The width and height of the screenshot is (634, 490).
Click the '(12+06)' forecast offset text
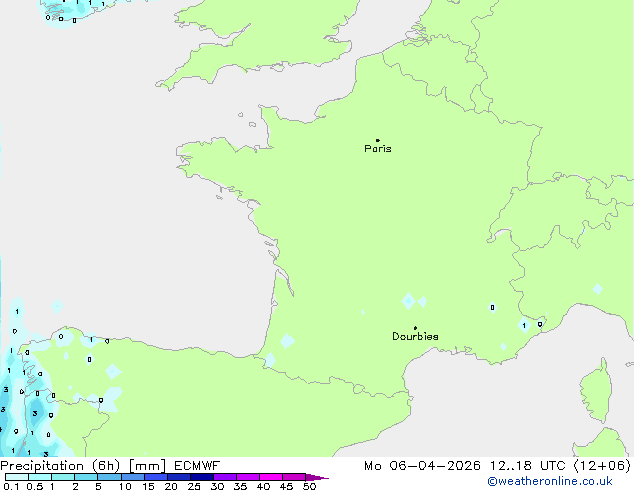point(602,466)
